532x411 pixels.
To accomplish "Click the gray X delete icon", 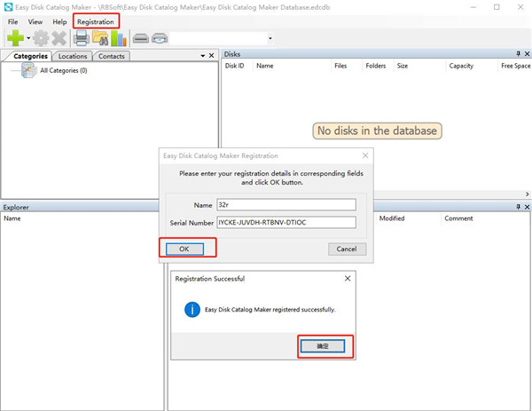I will tap(59, 38).
